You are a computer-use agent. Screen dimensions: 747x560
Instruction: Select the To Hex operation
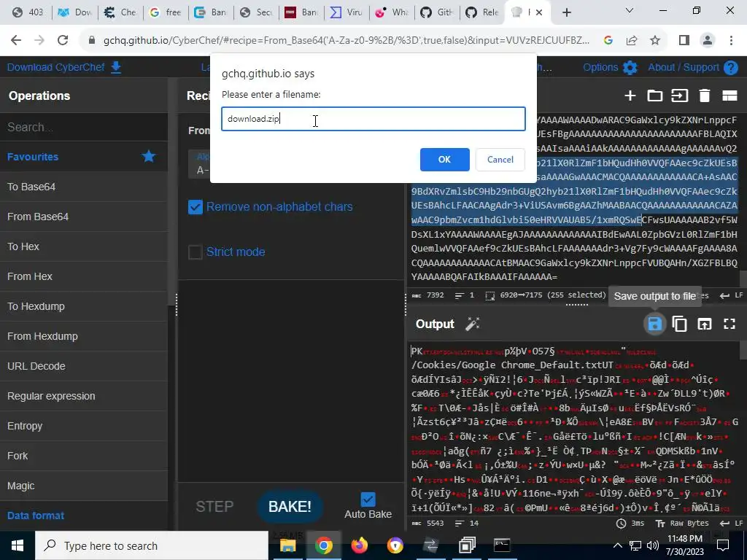84,246
